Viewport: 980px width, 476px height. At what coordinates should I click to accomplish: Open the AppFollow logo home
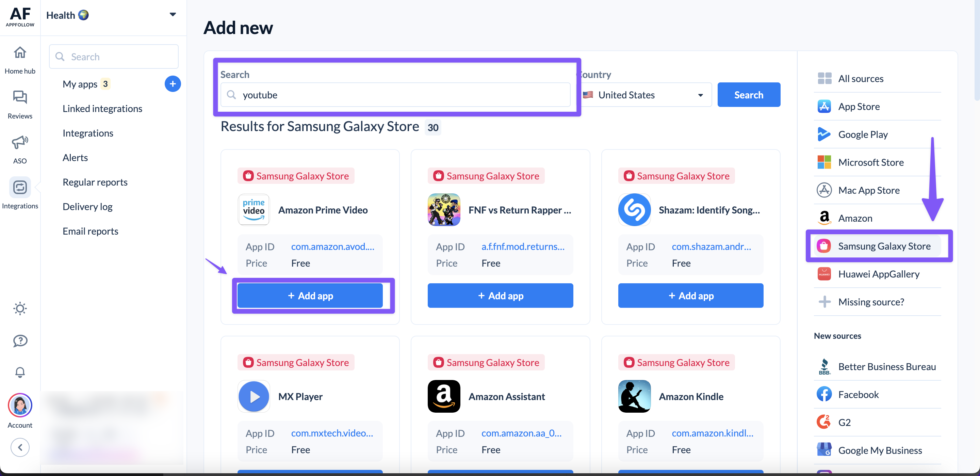[x=20, y=17]
